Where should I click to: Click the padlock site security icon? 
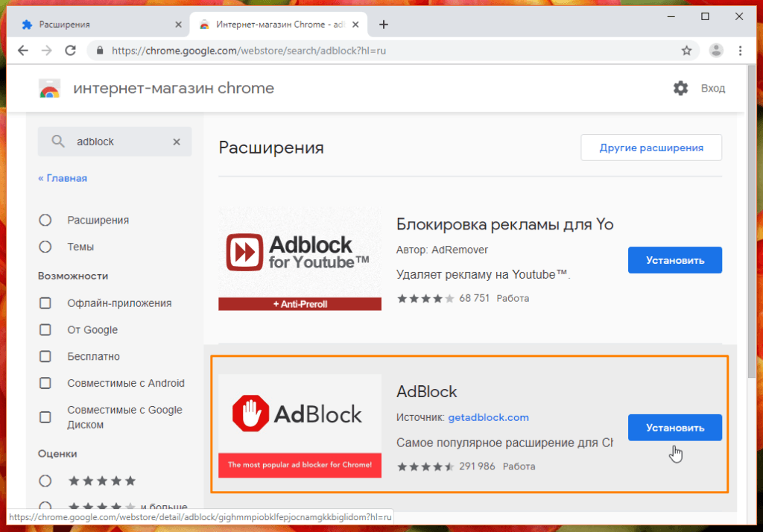[100, 51]
